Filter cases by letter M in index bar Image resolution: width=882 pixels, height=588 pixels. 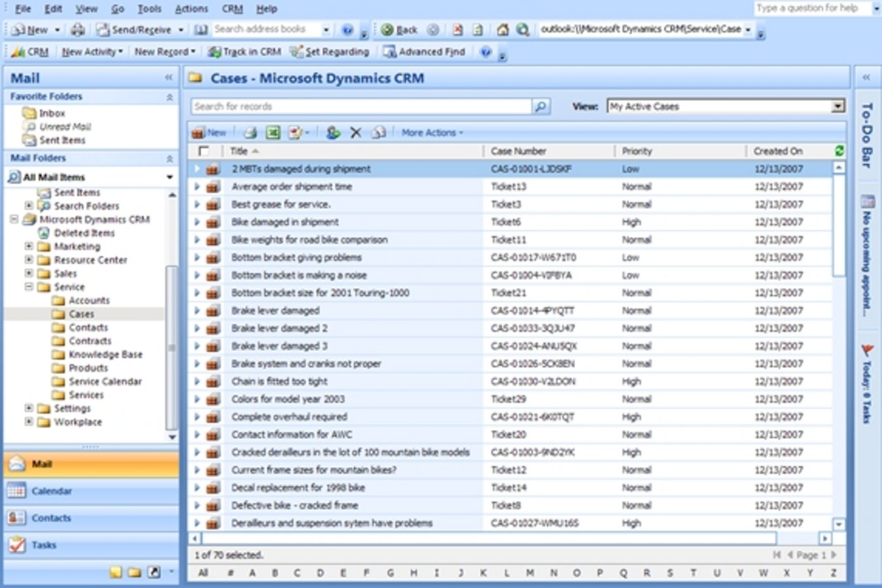tap(530, 573)
